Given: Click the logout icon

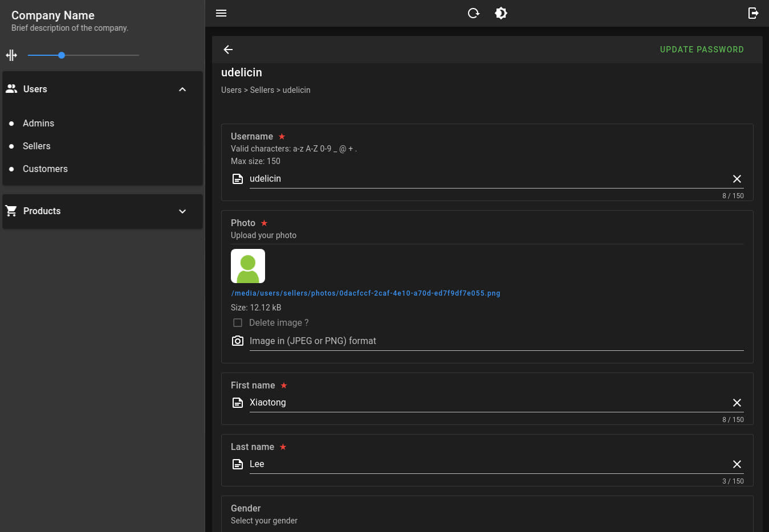Looking at the screenshot, I should [x=753, y=13].
